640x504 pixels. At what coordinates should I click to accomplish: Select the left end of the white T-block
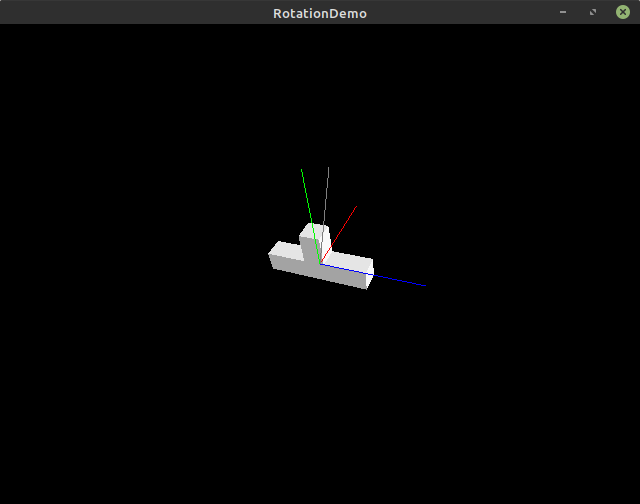pyautogui.click(x=272, y=255)
